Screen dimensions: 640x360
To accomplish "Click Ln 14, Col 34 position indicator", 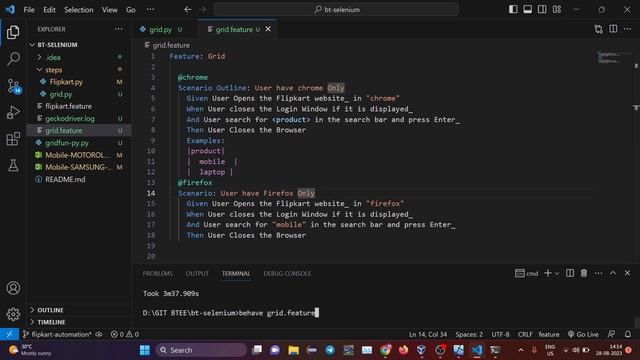I will (428, 334).
